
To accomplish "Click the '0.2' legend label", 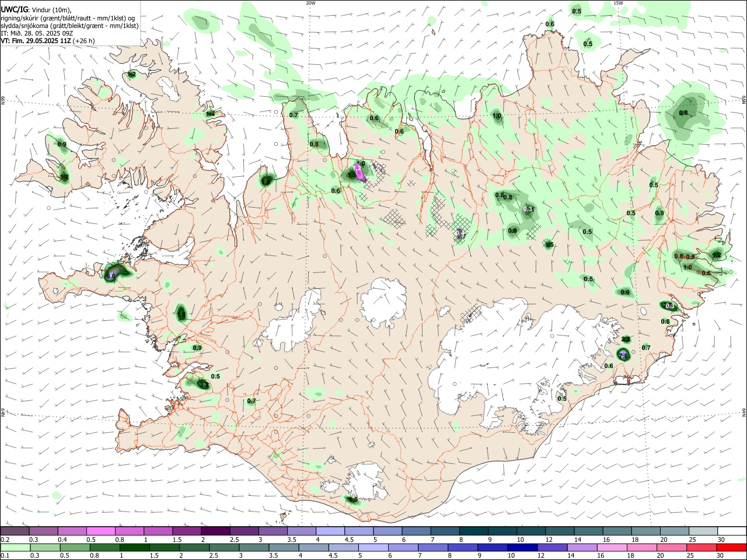I will tap(5, 540).
